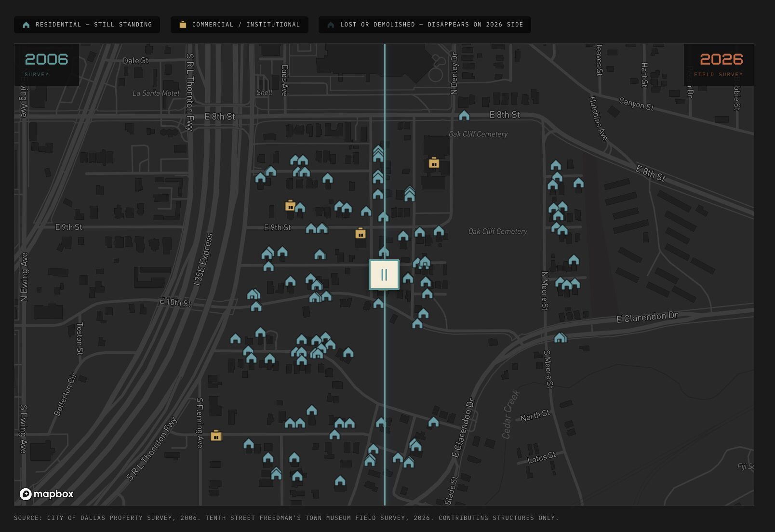Select the commercial marker near S Fleming Ave
The image size is (775, 532).
(x=216, y=436)
